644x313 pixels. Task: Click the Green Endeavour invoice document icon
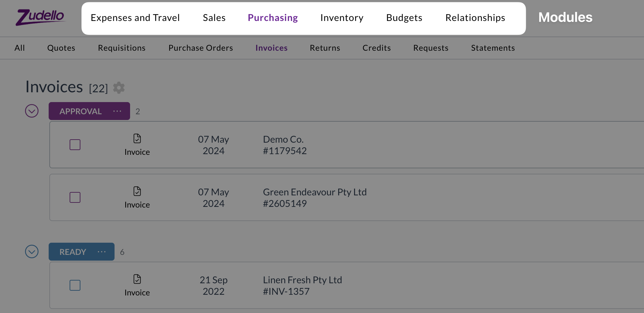pyautogui.click(x=137, y=191)
